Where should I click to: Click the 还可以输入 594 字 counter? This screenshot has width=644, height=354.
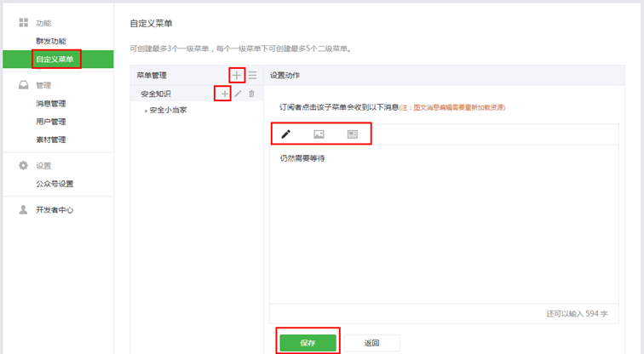577,314
